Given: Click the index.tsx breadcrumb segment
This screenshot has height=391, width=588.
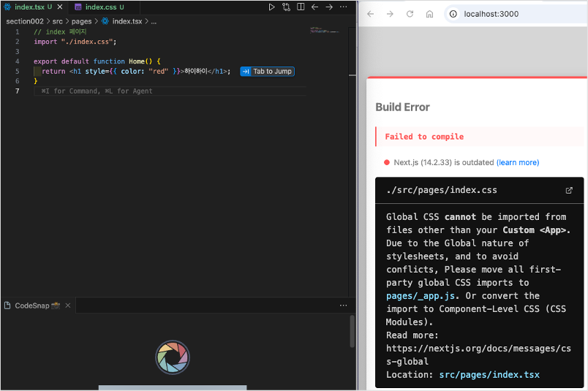Looking at the screenshot, I should (127, 21).
